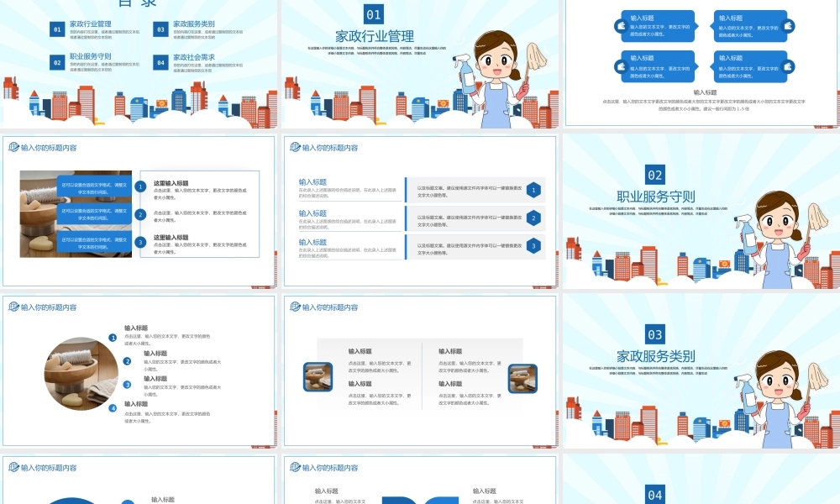The height and width of the screenshot is (504, 840).
Task: Click 家政社会需求 entry in the contents slide
Action: 194,57
